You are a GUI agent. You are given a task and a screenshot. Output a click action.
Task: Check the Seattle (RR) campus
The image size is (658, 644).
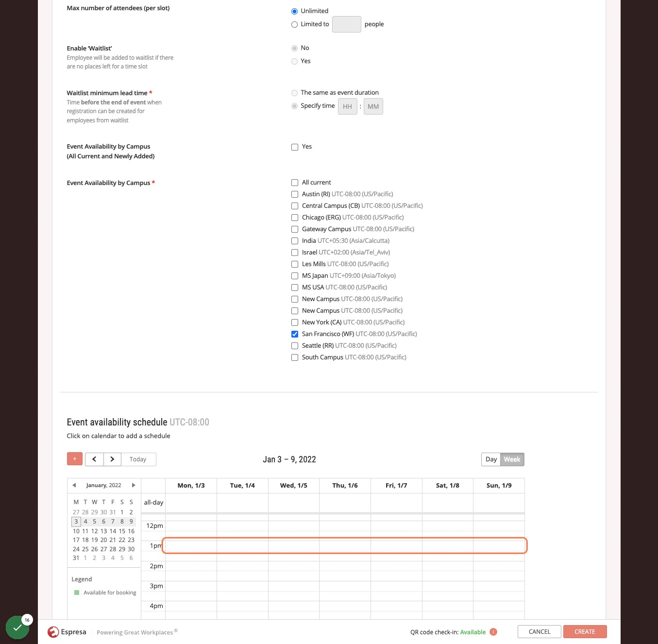pos(295,346)
